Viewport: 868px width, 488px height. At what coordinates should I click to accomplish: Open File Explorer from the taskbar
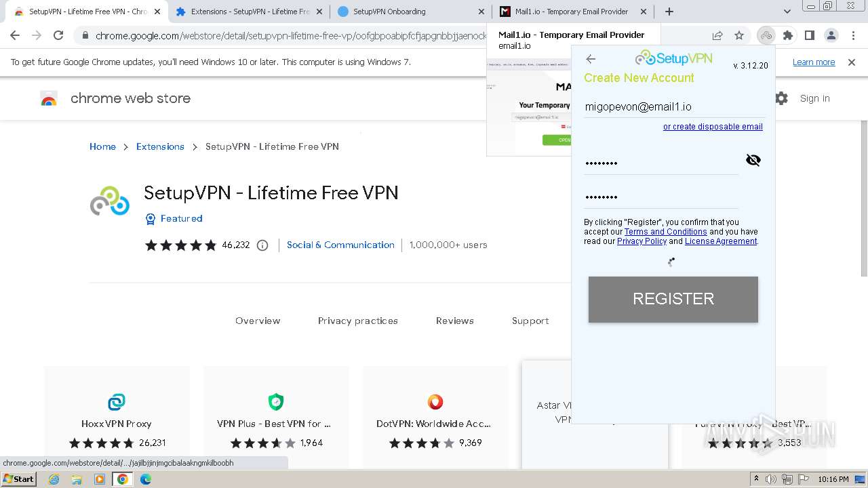point(77,479)
